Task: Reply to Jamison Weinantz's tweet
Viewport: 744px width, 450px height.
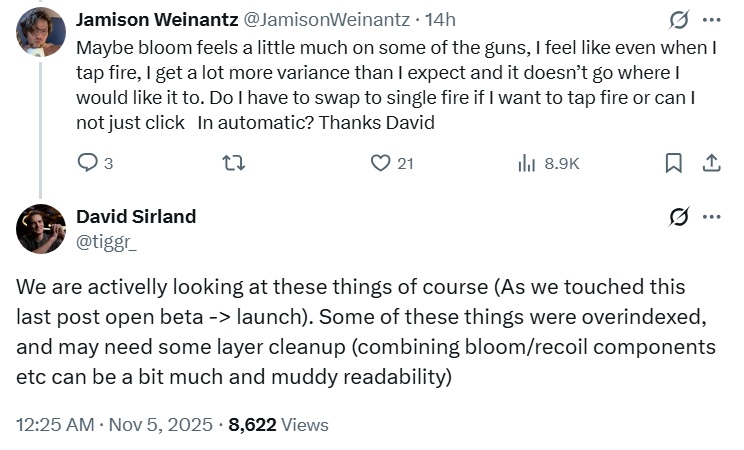Action: click(x=88, y=163)
